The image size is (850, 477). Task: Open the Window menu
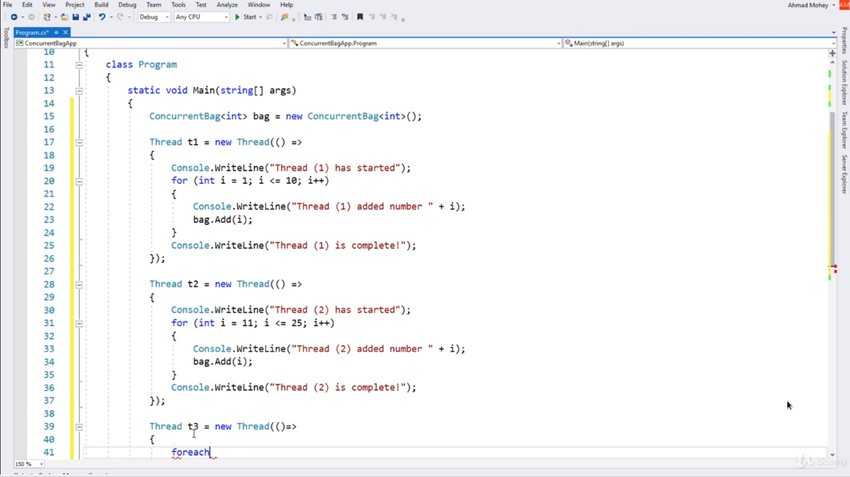pos(259,5)
